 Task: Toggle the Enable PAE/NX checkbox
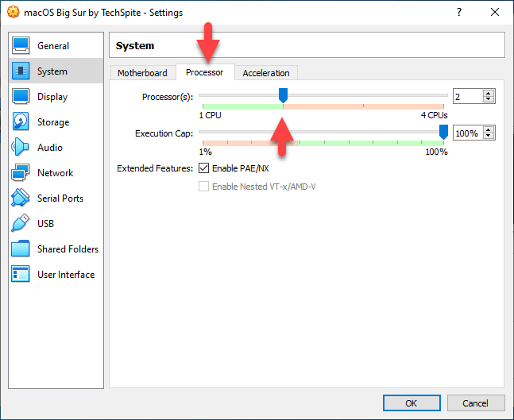click(204, 168)
